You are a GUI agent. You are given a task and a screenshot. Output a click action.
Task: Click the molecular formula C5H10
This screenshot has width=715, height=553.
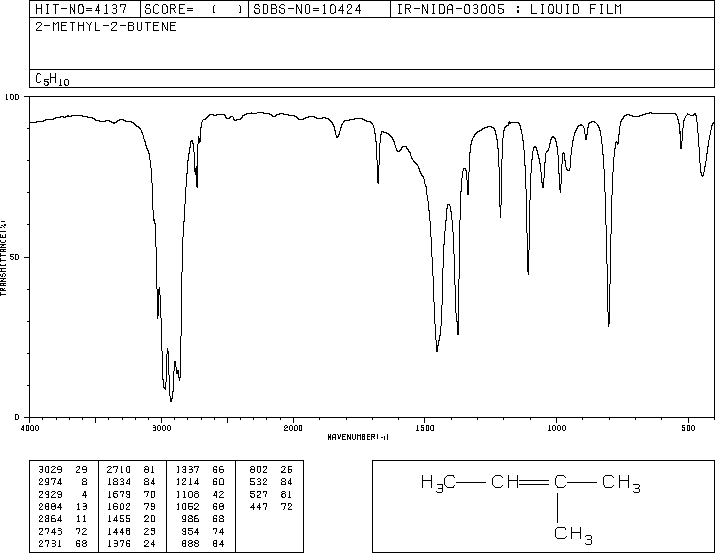pyautogui.click(x=52, y=79)
